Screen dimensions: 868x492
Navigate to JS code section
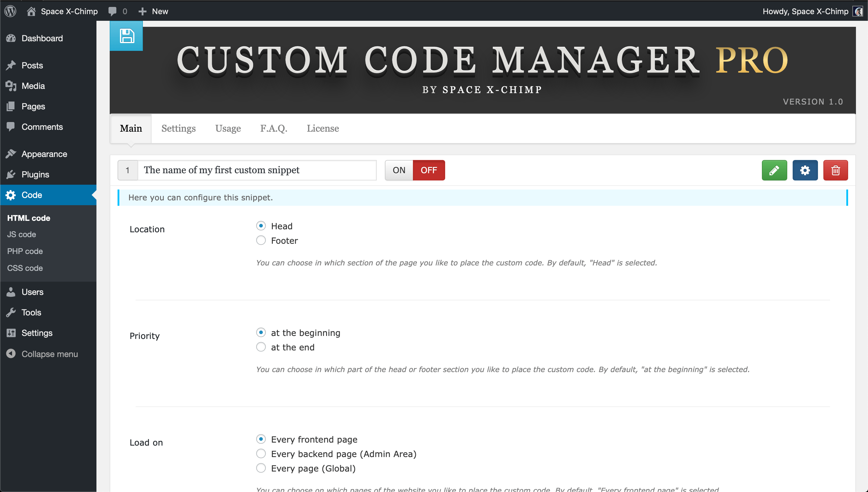click(21, 234)
